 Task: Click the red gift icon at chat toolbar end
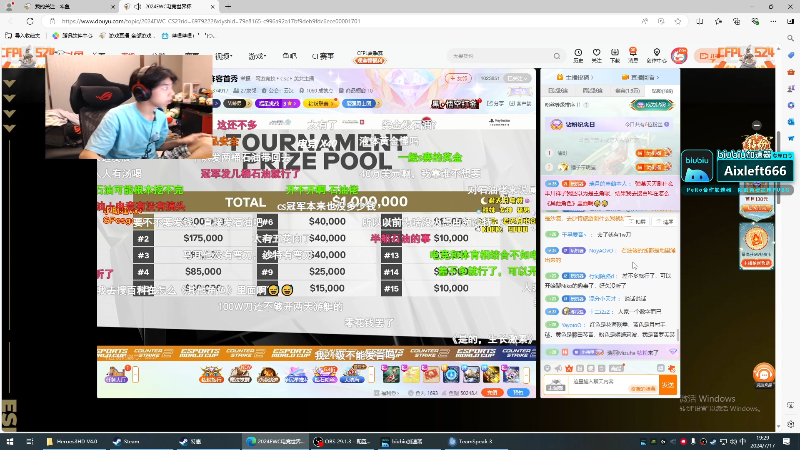pyautogui.click(x=671, y=368)
